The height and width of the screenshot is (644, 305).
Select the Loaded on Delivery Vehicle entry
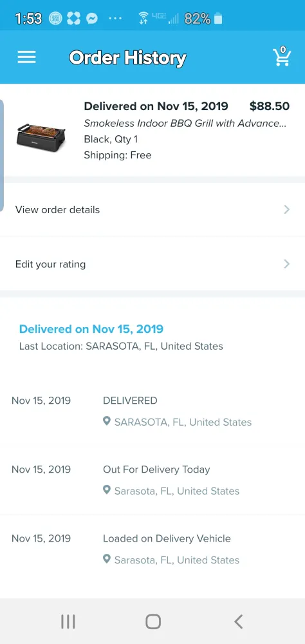(152, 549)
